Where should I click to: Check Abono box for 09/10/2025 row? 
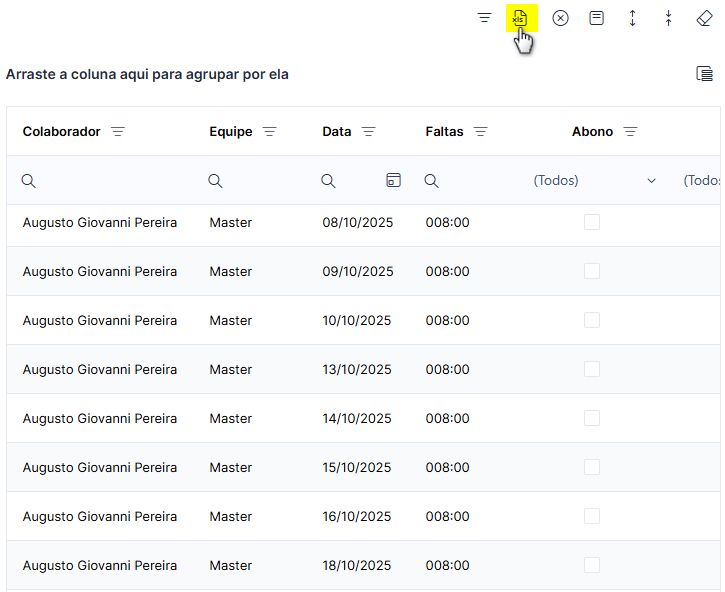592,271
